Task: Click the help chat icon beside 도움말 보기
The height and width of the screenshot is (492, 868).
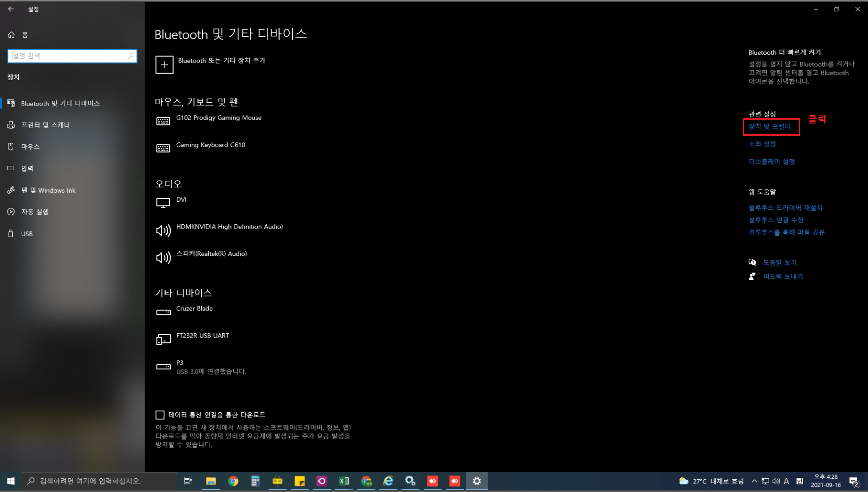Action: [x=752, y=262]
